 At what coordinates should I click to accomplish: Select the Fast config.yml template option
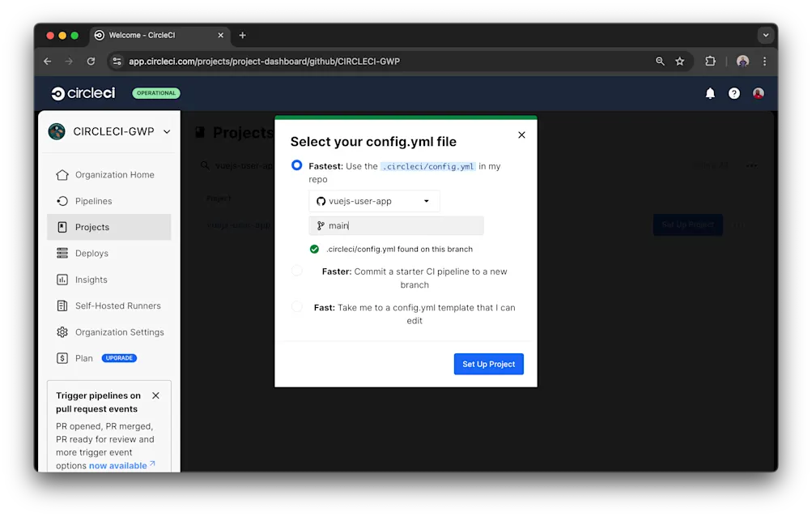[297, 306]
